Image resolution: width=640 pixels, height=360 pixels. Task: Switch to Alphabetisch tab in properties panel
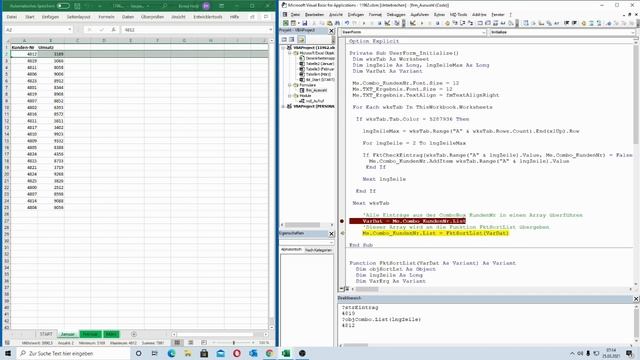(291, 249)
